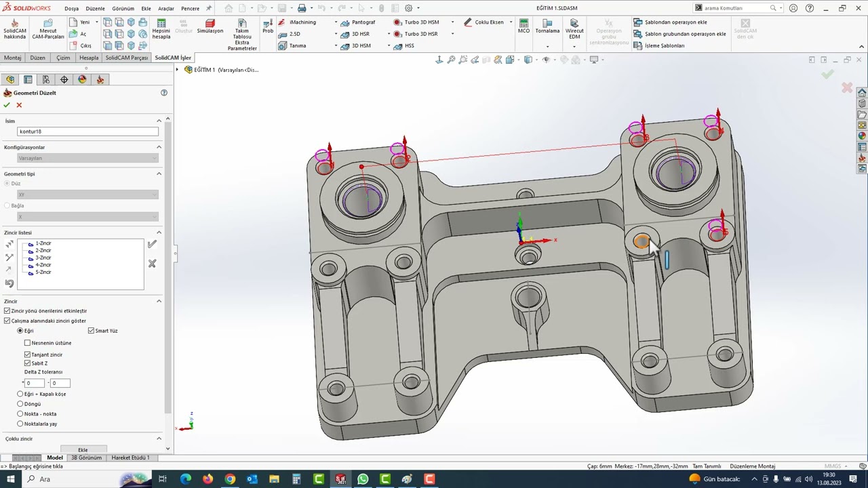Open the MCO tool
This screenshot has width=868, height=488.
[524, 26]
